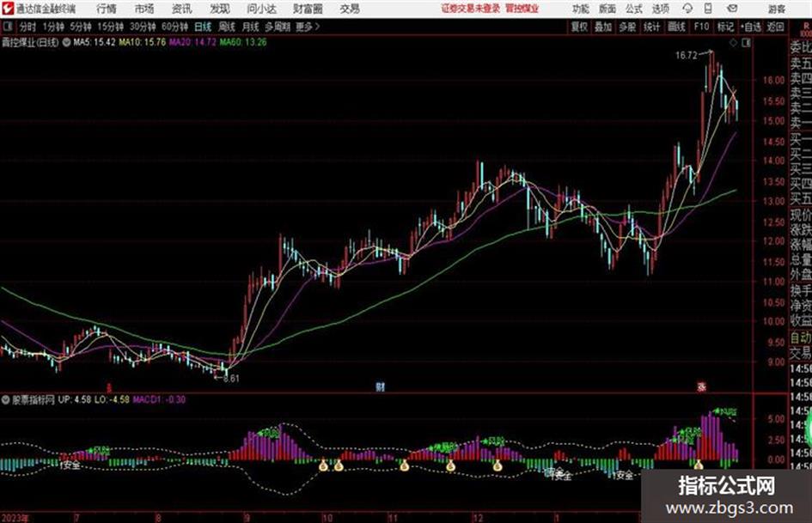
Task: Expand the 更多 periods chevron
Action: tap(308, 27)
